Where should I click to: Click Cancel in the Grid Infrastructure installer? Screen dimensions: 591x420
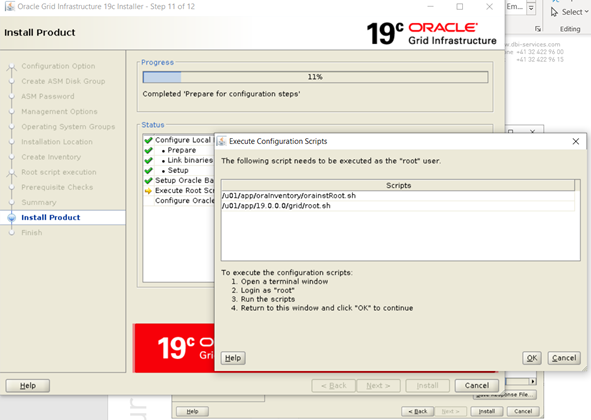(477, 385)
